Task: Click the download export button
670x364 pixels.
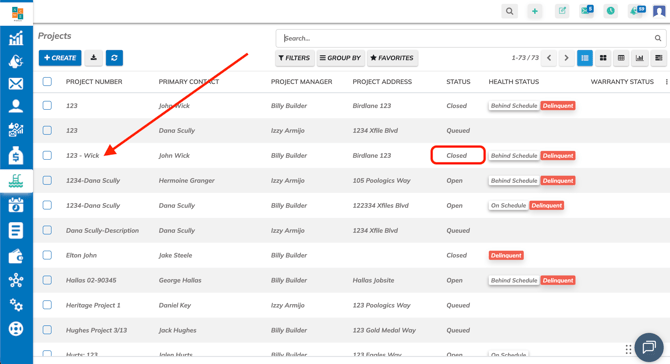Action: tap(94, 58)
